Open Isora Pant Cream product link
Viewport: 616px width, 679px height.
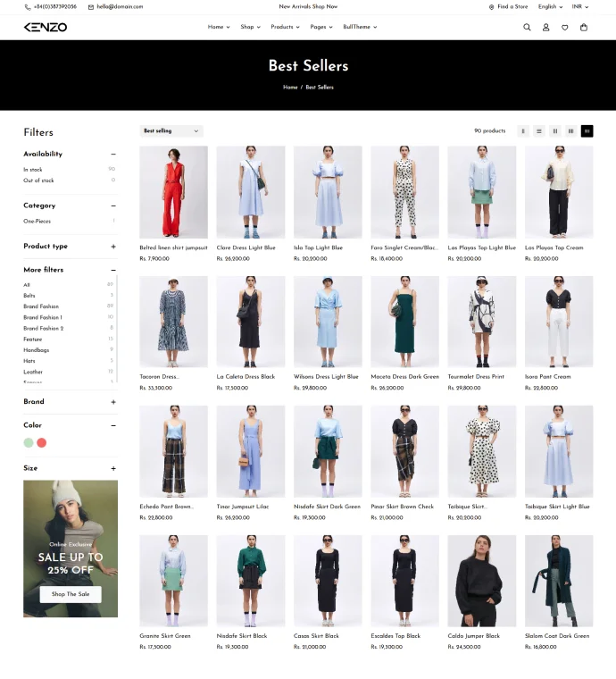click(x=547, y=377)
